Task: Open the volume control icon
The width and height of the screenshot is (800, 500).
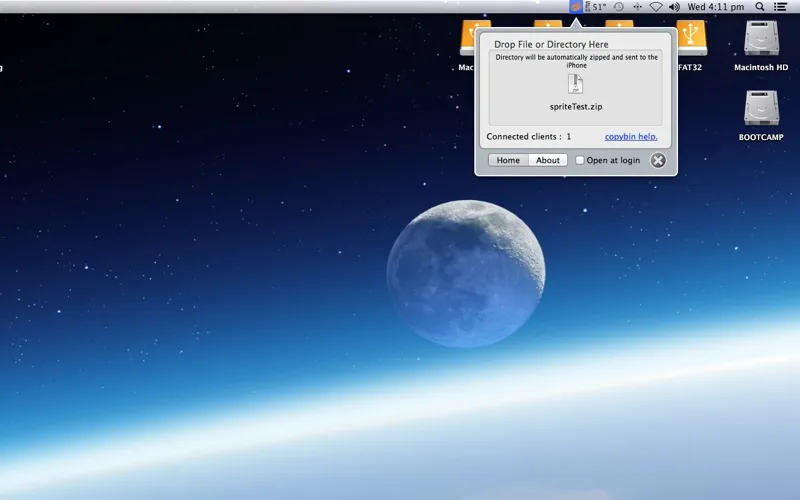Action: pos(675,6)
